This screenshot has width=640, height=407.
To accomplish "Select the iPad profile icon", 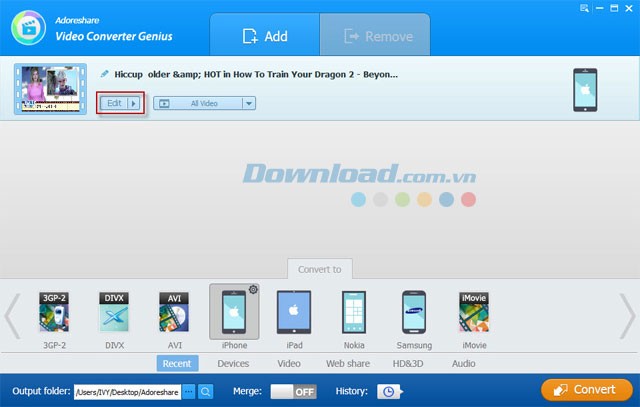I will pos(294,312).
